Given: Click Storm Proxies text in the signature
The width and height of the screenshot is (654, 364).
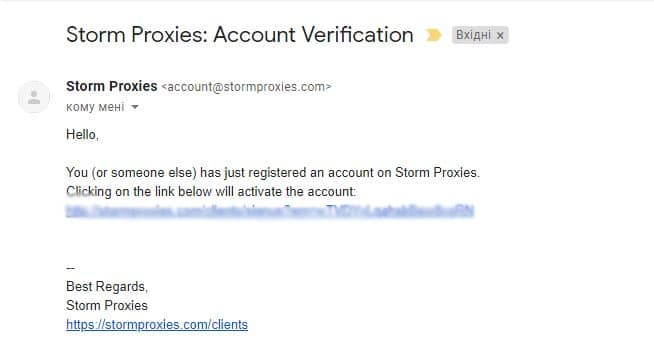Looking at the screenshot, I should tap(107, 306).
